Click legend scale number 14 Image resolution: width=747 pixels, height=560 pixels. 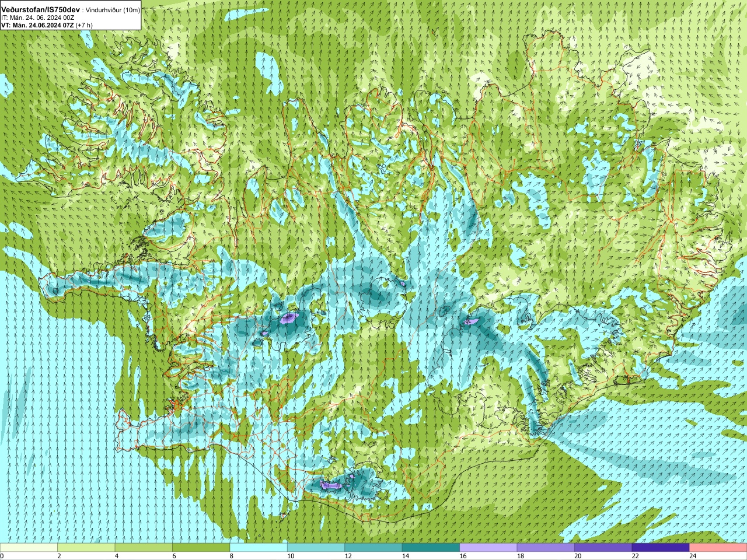point(406,556)
